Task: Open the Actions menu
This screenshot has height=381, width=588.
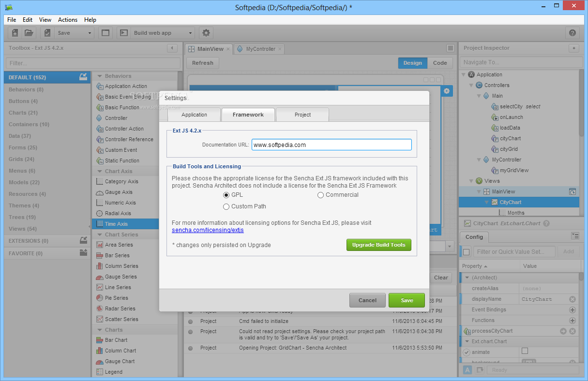Action: click(x=68, y=20)
